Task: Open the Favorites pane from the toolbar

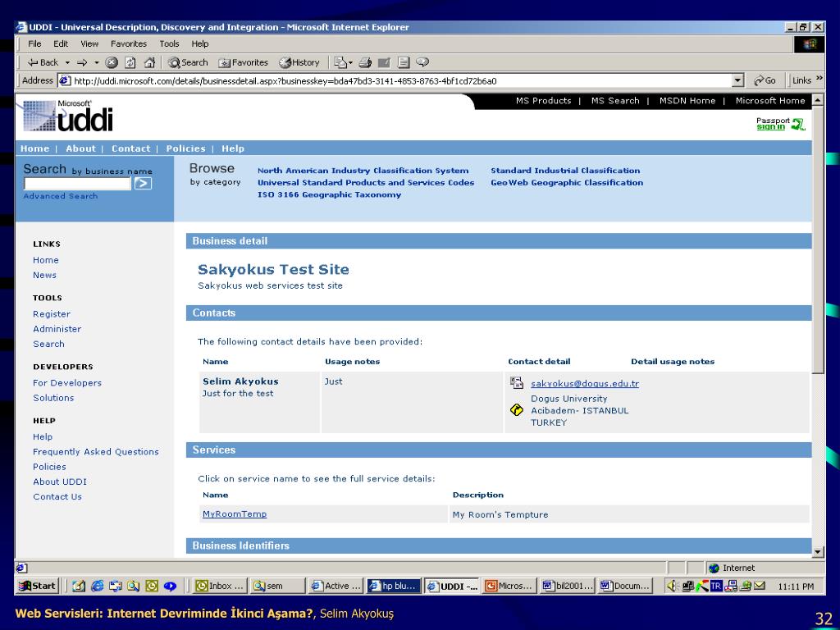Action: tap(243, 62)
